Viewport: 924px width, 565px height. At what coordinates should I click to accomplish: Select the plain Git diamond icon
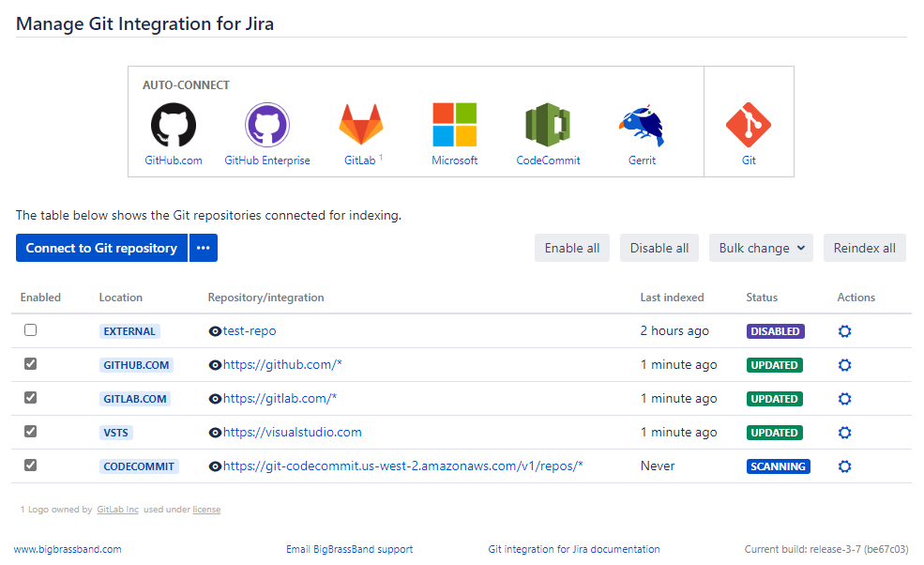(x=749, y=125)
